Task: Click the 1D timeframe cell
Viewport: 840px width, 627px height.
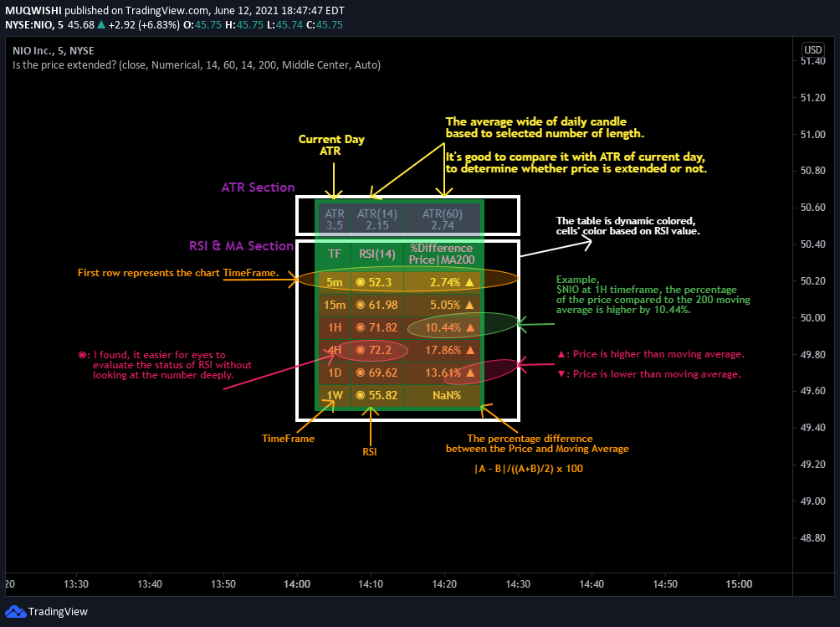Action: point(335,373)
